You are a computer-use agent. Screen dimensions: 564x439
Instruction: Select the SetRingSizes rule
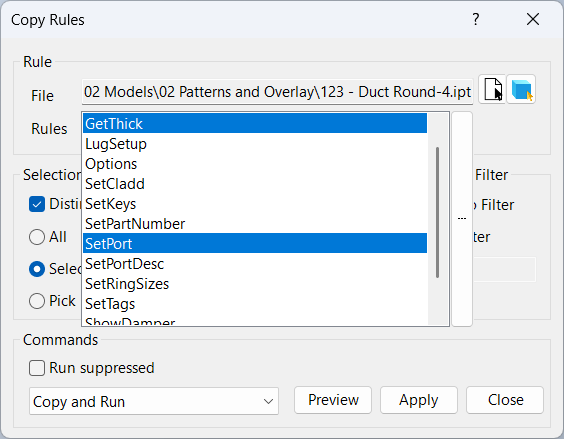[x=255, y=284]
